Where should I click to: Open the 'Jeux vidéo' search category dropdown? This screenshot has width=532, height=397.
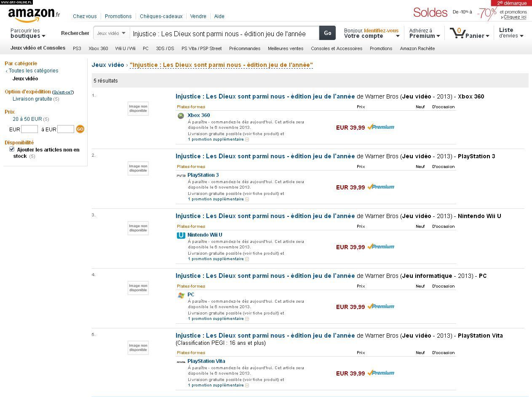point(111,33)
